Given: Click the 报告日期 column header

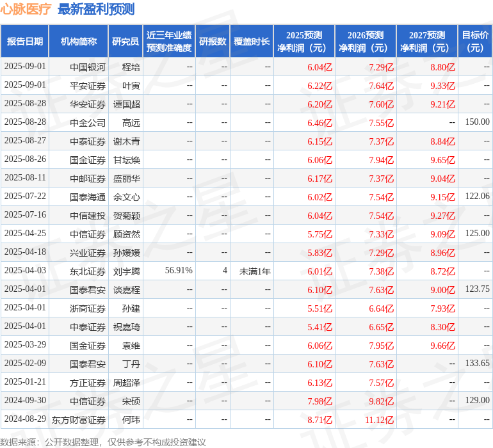Looking at the screenshot, I should point(25,41).
